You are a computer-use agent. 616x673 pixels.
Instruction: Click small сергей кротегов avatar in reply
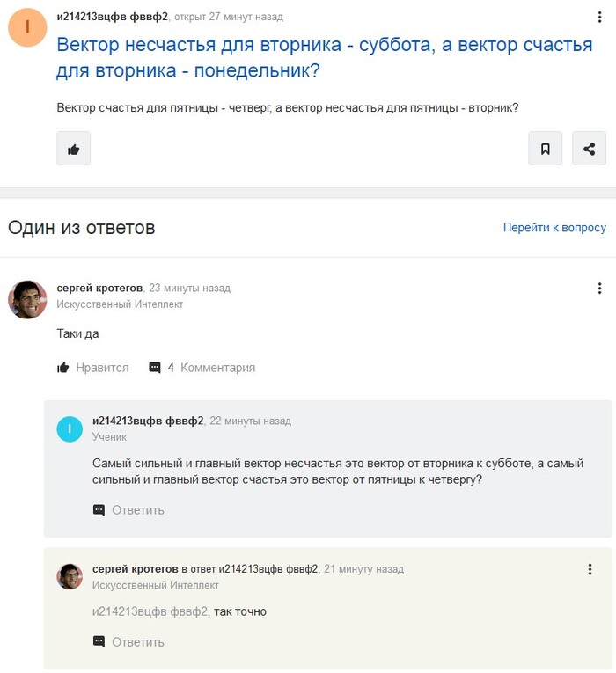click(x=70, y=576)
